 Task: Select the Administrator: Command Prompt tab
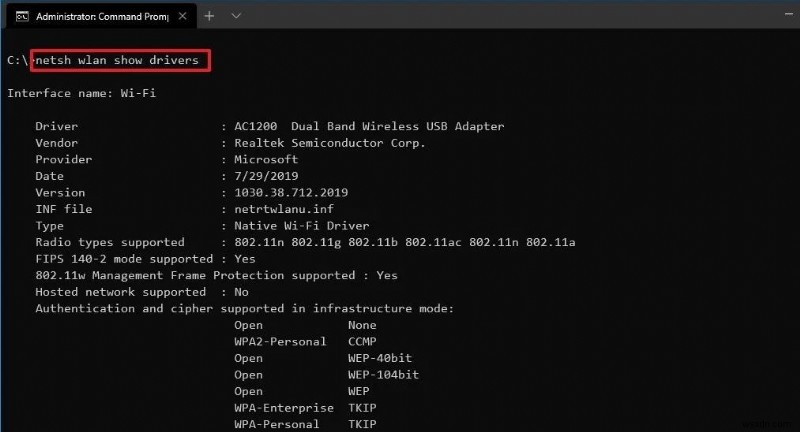tap(101, 16)
